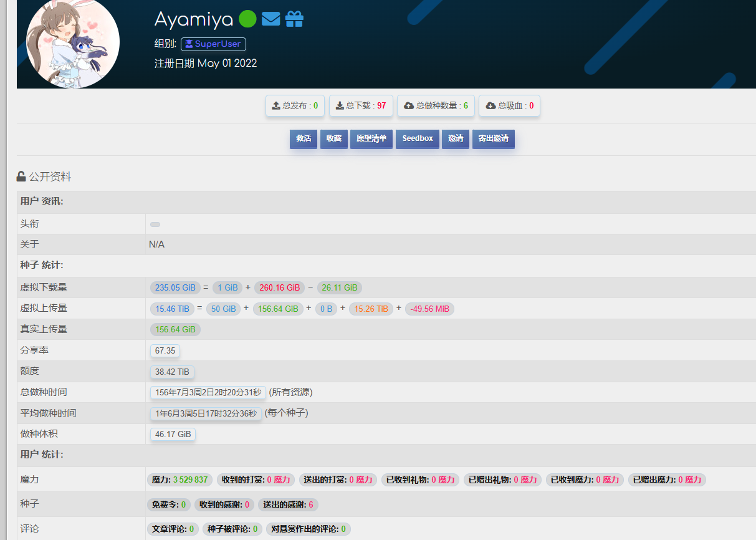Click the gift icon next to username
Viewport: 756px width, 540px height.
click(x=294, y=19)
